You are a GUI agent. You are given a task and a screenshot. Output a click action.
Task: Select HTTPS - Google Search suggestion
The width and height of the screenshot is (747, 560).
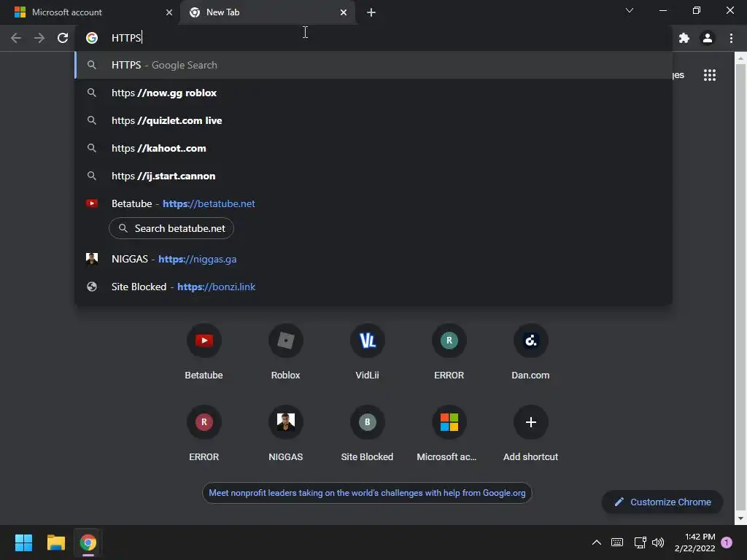tap(373, 65)
